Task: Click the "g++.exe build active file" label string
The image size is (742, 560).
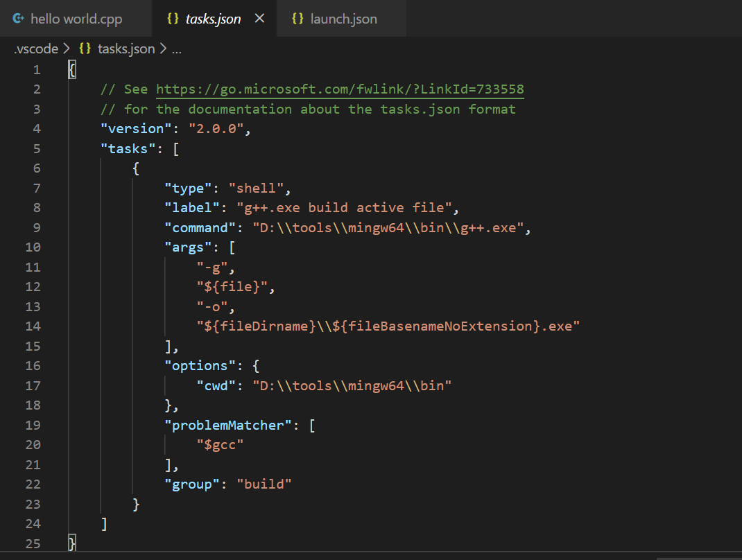Action: pyautogui.click(x=344, y=207)
